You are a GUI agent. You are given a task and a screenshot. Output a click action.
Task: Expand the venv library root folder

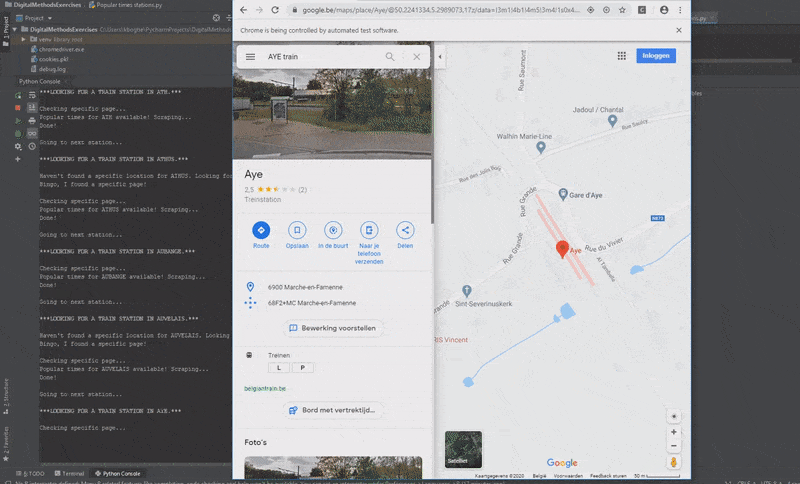pyautogui.click(x=23, y=39)
